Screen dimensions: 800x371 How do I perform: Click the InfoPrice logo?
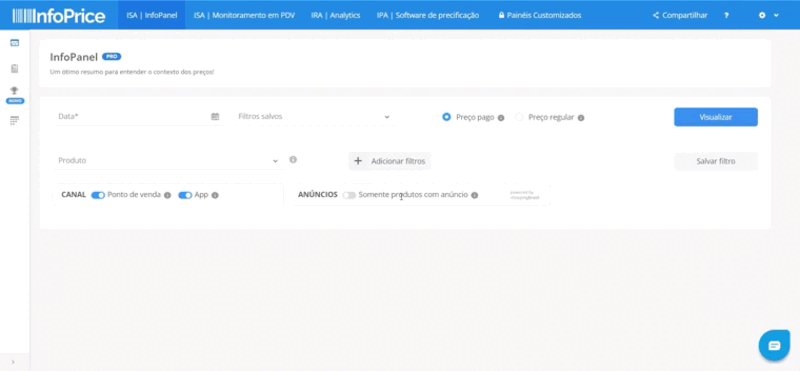pos(59,15)
